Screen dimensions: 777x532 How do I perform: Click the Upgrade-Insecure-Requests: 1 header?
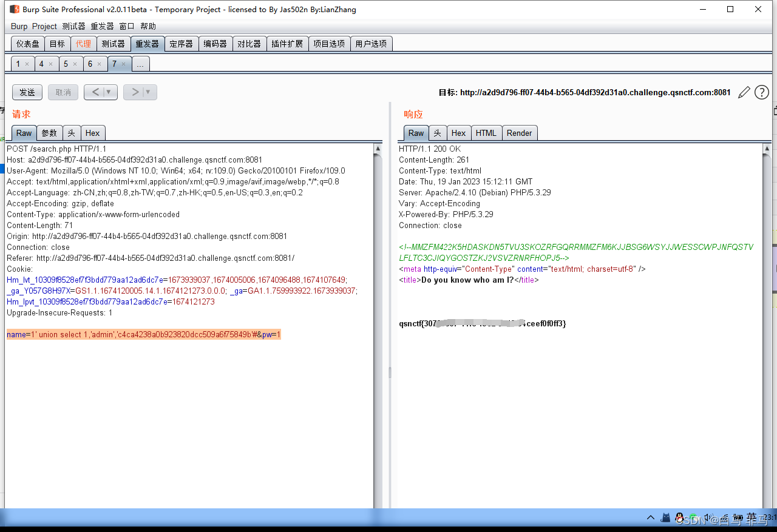tap(59, 312)
